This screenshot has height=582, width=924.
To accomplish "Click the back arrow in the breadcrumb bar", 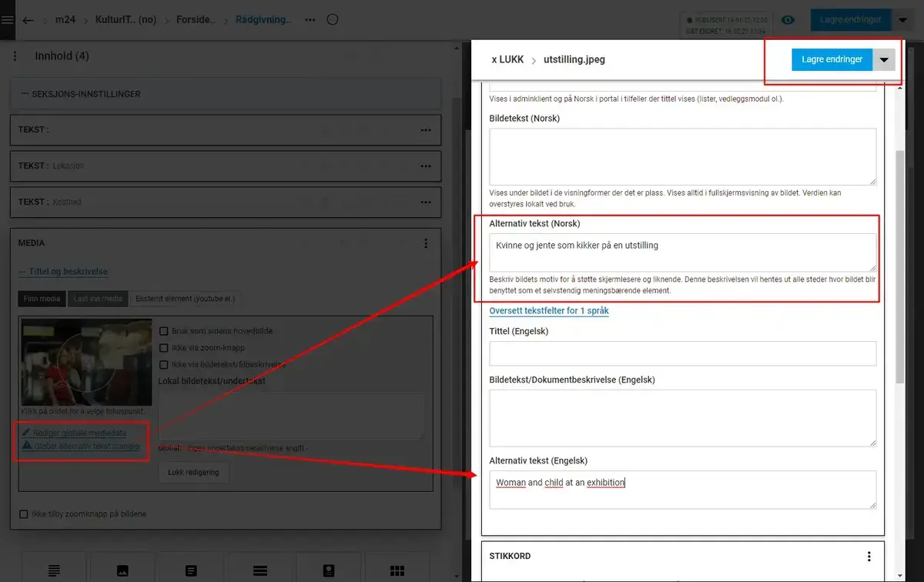I will point(28,20).
